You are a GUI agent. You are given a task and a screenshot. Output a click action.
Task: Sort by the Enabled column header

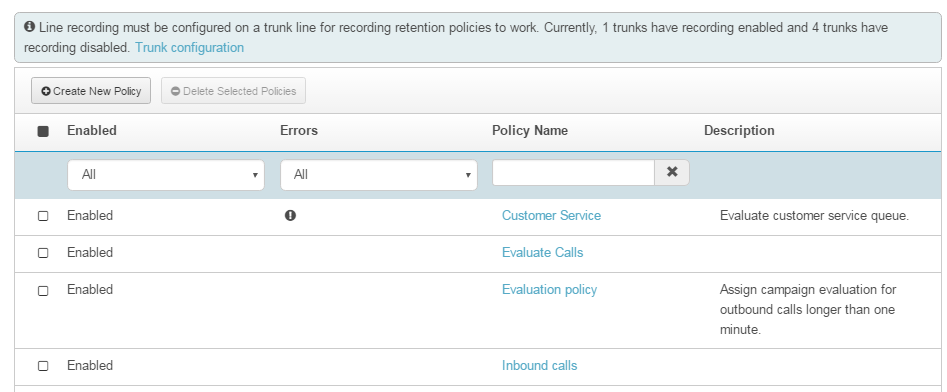92,130
